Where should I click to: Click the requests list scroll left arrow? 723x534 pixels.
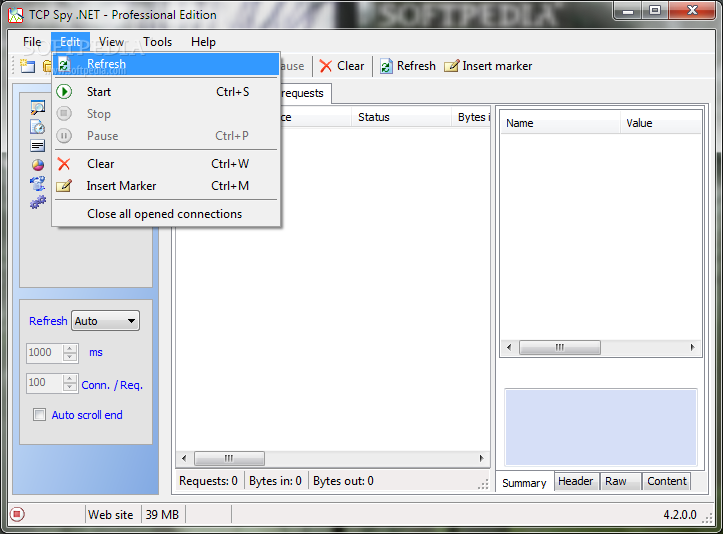click(x=184, y=458)
